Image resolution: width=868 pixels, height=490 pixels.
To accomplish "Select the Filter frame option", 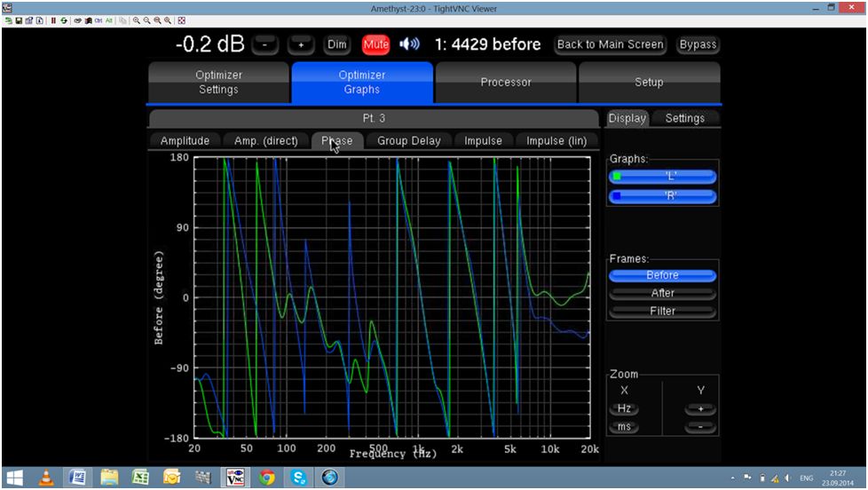I will point(662,311).
